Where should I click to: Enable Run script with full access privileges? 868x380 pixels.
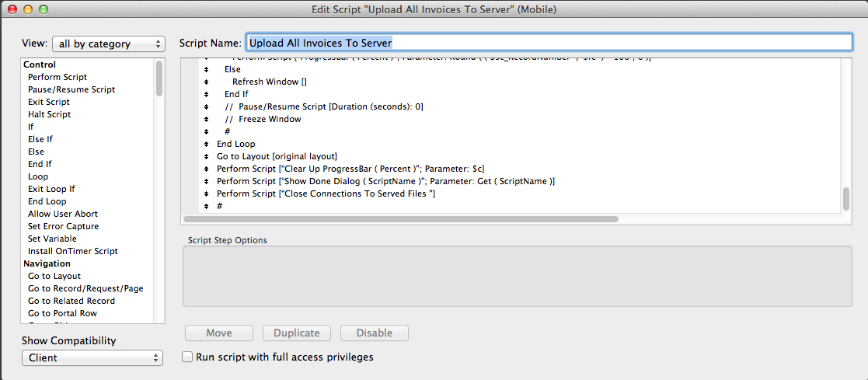(187, 357)
